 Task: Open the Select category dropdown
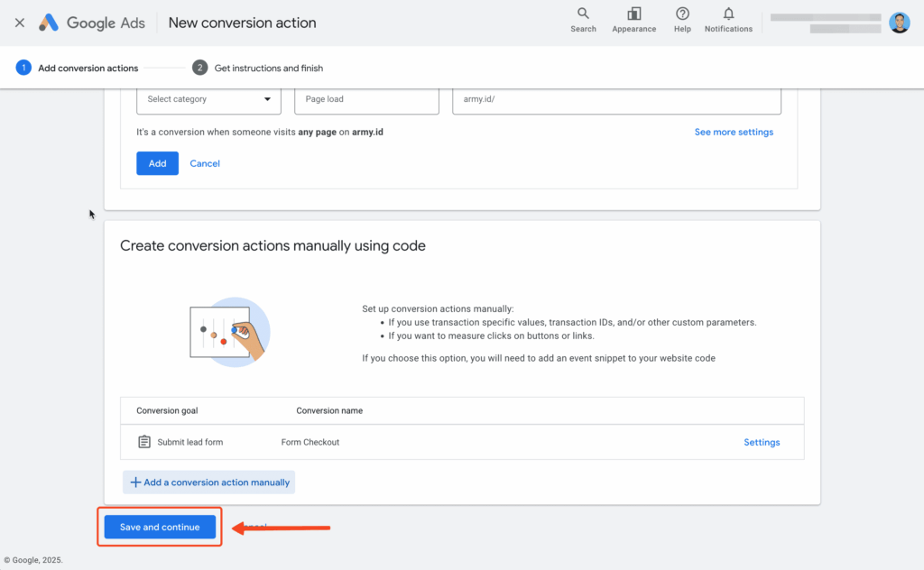point(208,98)
